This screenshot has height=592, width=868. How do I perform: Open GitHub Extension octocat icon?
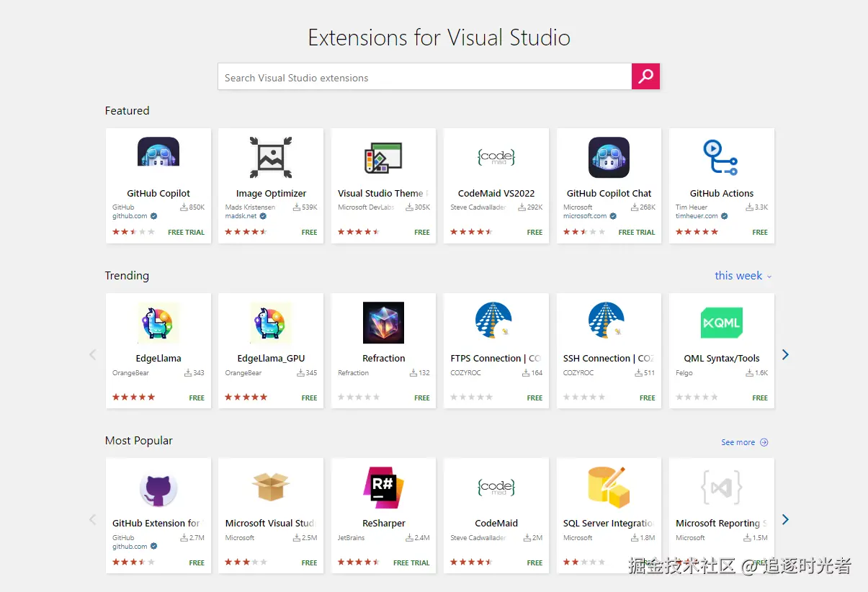coord(158,488)
